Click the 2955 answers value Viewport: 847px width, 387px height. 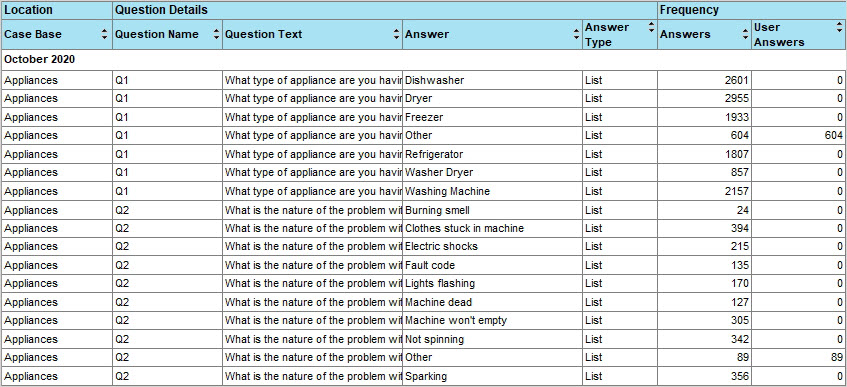tap(737, 99)
